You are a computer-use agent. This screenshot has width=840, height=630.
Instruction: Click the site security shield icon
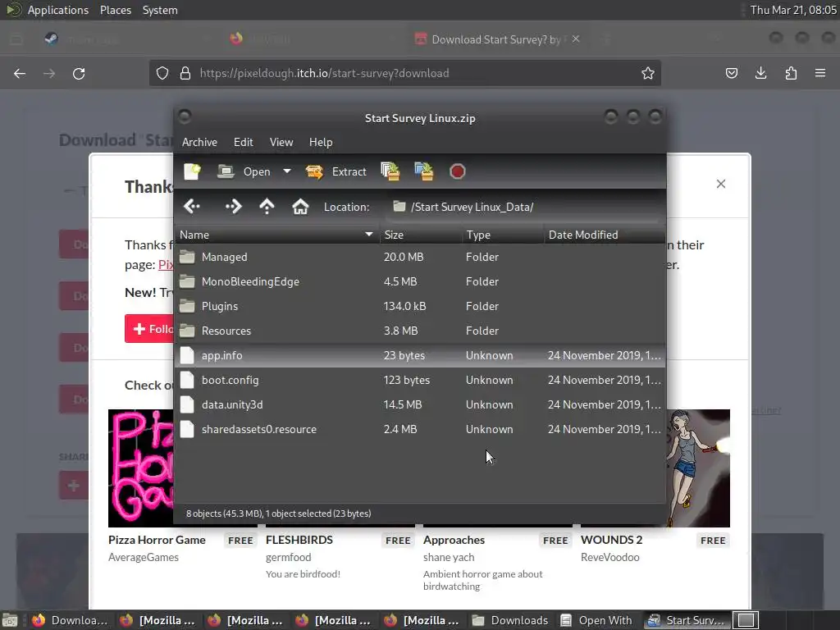[x=162, y=73]
